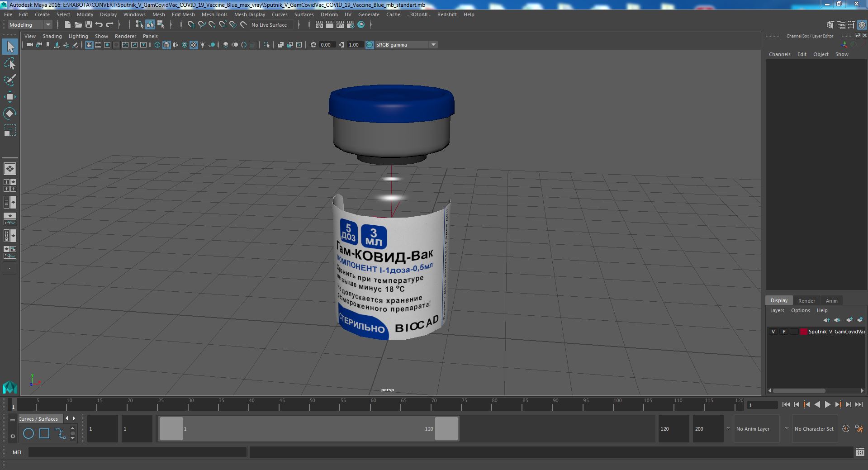868x470 pixels.
Task: Open the Script Editor icon
Action: pos(860,452)
